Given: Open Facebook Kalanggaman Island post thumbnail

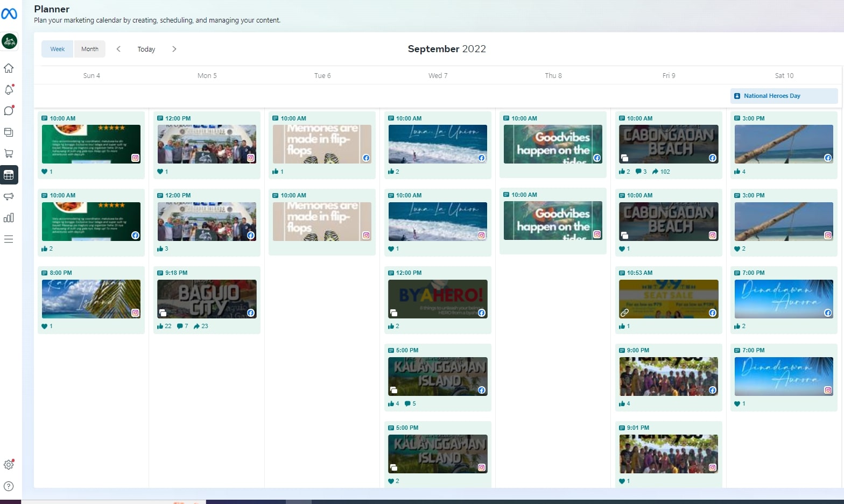Looking at the screenshot, I should (438, 377).
